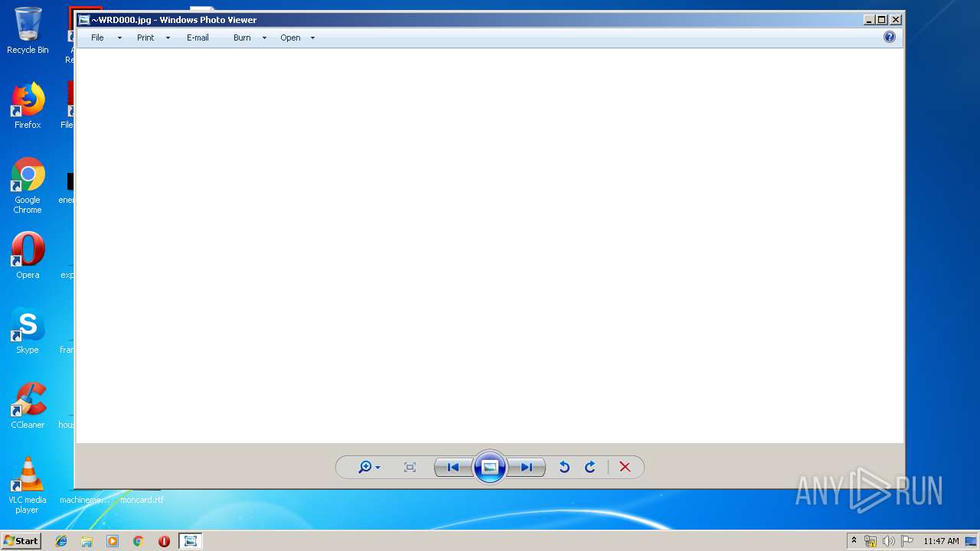Minimize the Photo Viewer window
The image size is (980, 551).
869,20
